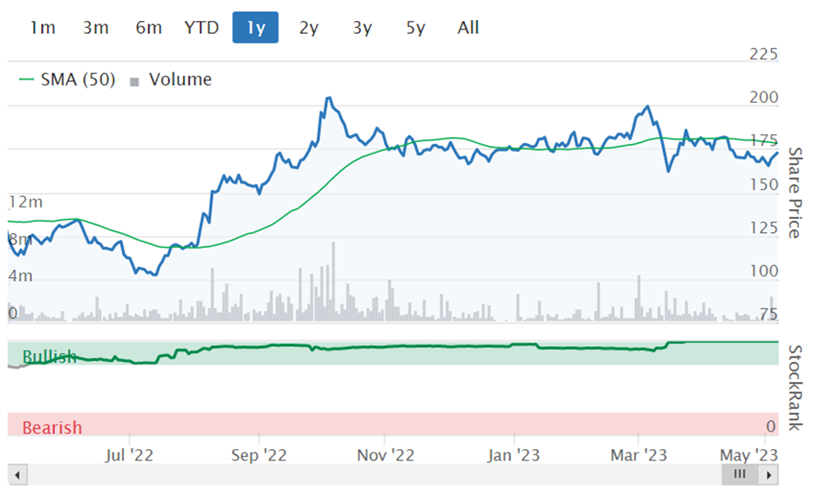Click the Bullish zone label
The width and height of the screenshot is (820, 504).
pos(50,357)
